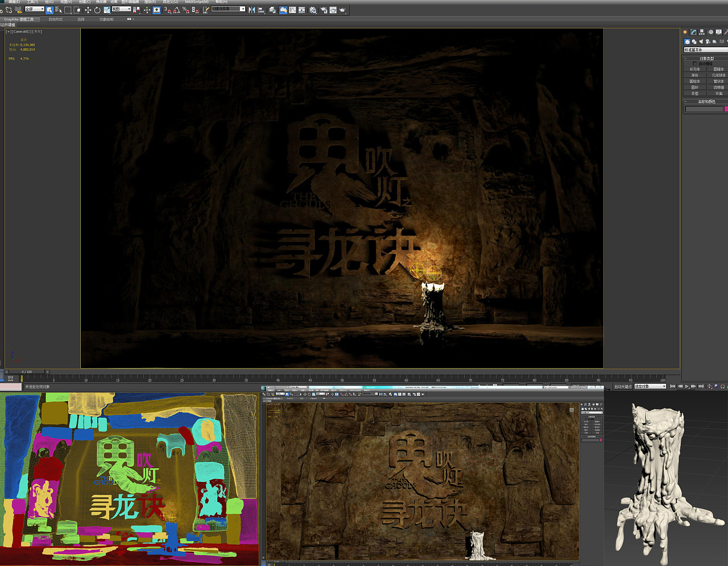Click the Mirror tool icon
Image resolution: width=728 pixels, height=566 pixels.
251,10
